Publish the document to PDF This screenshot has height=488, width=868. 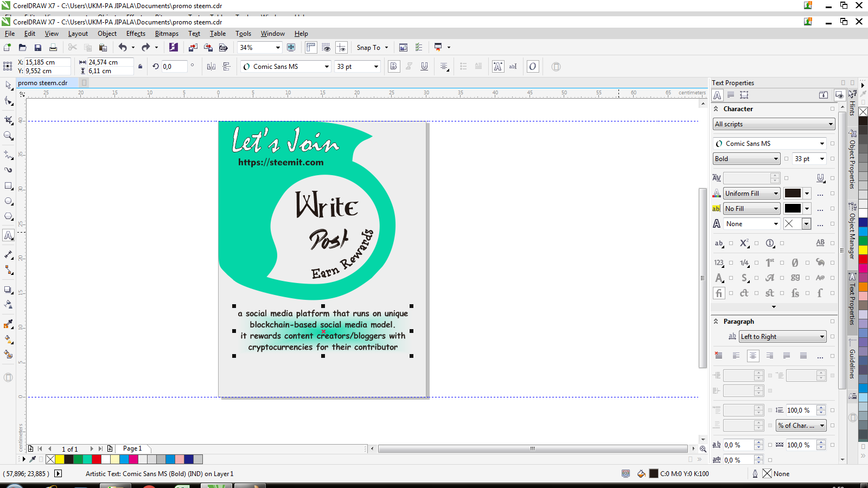(x=223, y=48)
